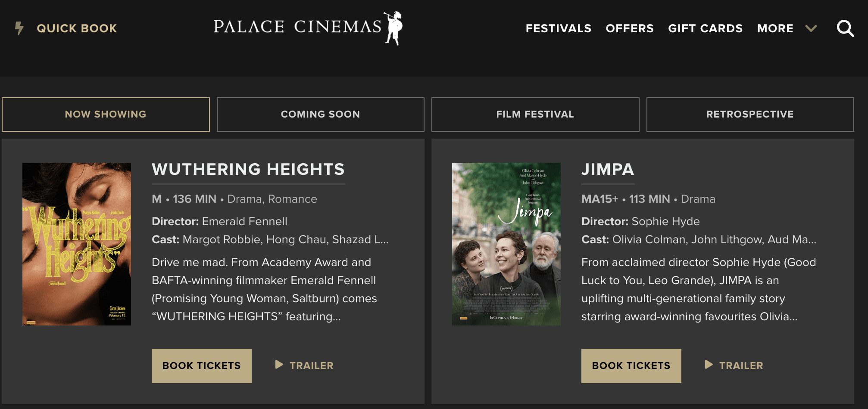Open the Offers menu item
The height and width of the screenshot is (409, 868).
630,28
